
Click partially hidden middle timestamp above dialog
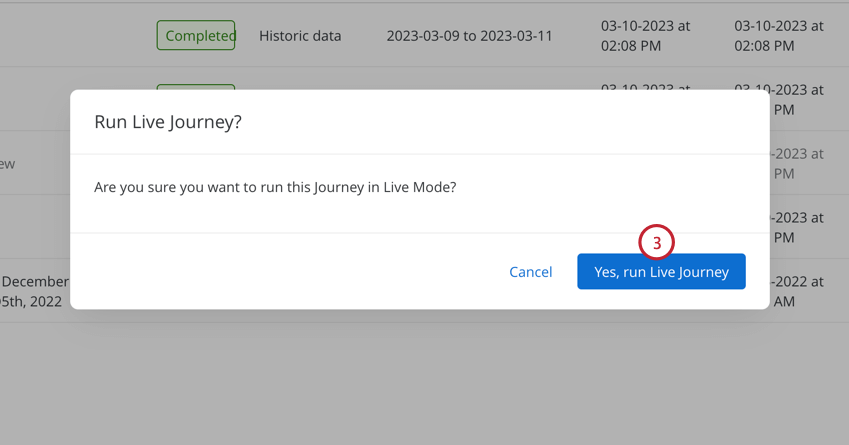[645, 87]
